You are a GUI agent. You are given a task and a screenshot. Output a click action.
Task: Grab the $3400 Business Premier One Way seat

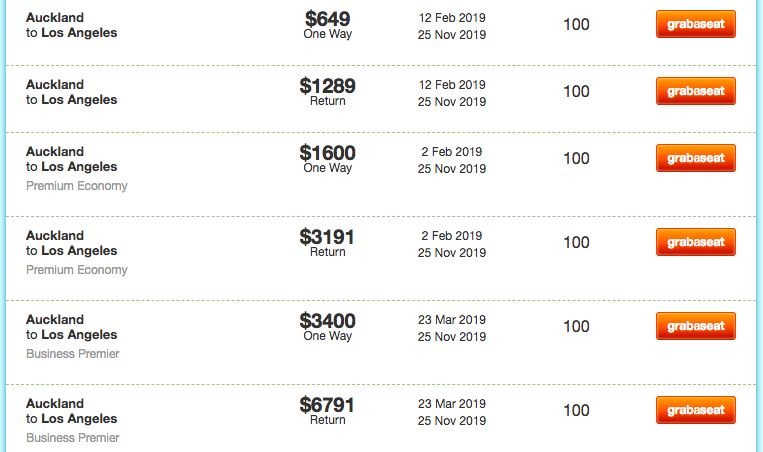coord(695,326)
